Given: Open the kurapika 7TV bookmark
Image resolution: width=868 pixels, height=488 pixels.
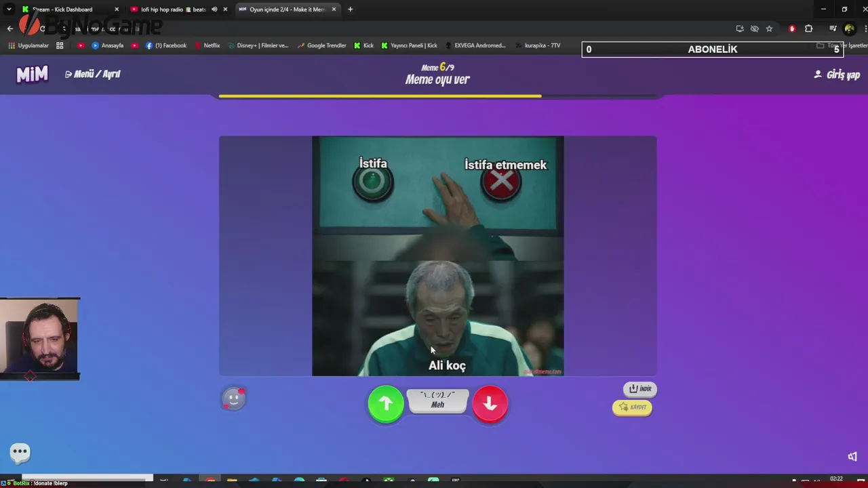Looking at the screenshot, I should 537,45.
